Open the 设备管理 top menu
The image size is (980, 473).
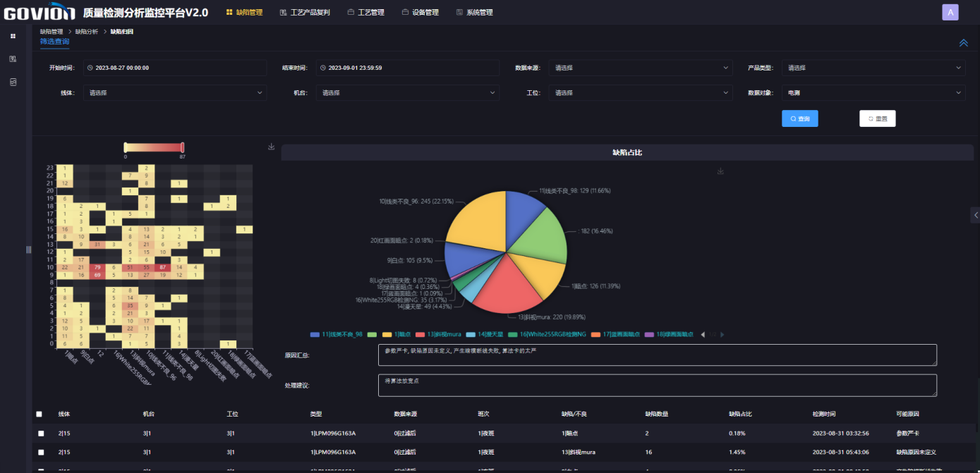(420, 13)
